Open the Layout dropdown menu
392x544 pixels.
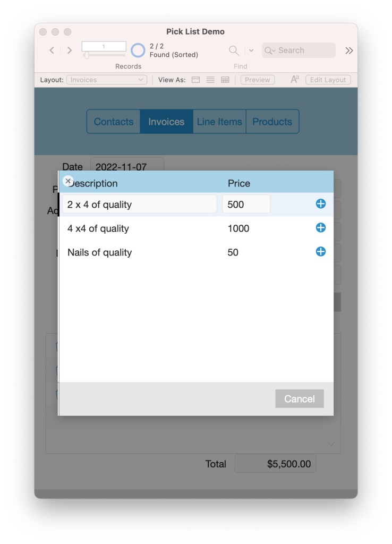tap(107, 80)
